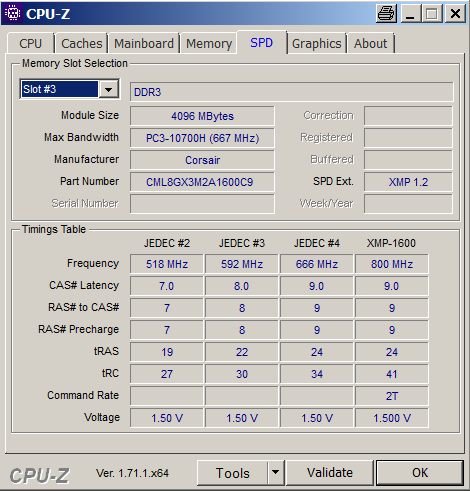470x491 pixels.
Task: Click the OK button
Action: pyautogui.click(x=420, y=473)
